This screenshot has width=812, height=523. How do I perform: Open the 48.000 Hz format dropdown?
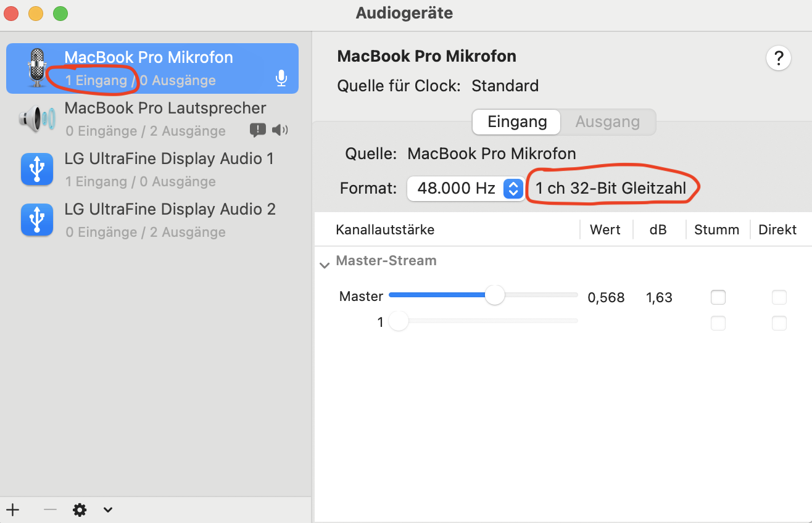point(465,188)
